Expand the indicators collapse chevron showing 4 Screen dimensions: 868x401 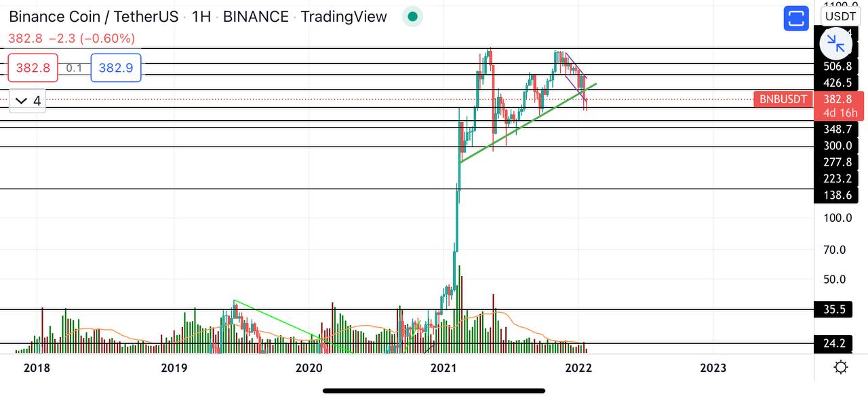pos(27,101)
